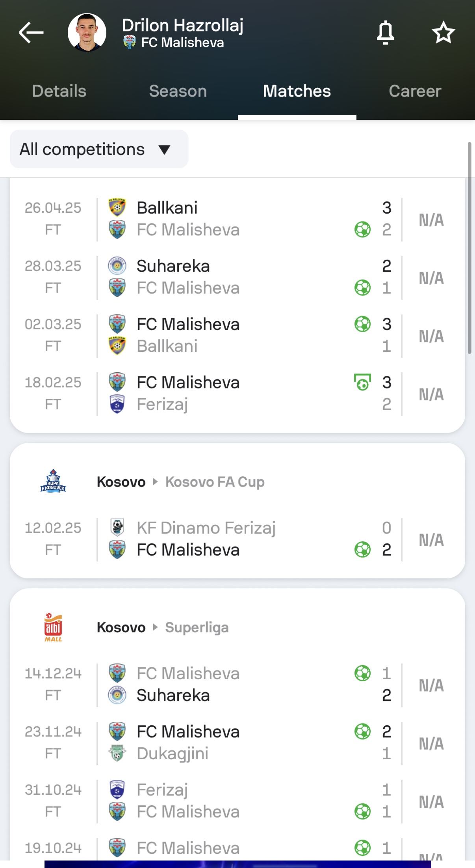This screenshot has height=868, width=475.
Task: Click the Ballkani crest in 02.03.25 match
Action: (x=117, y=346)
